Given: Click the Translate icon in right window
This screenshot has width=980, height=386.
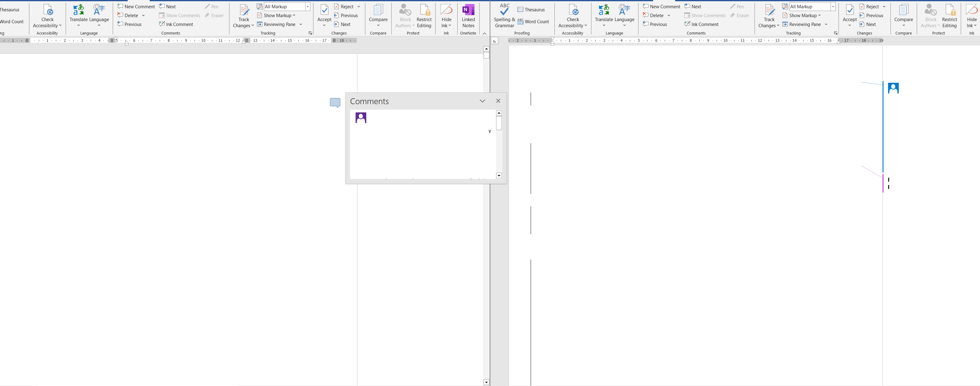Looking at the screenshot, I should pyautogui.click(x=604, y=16).
